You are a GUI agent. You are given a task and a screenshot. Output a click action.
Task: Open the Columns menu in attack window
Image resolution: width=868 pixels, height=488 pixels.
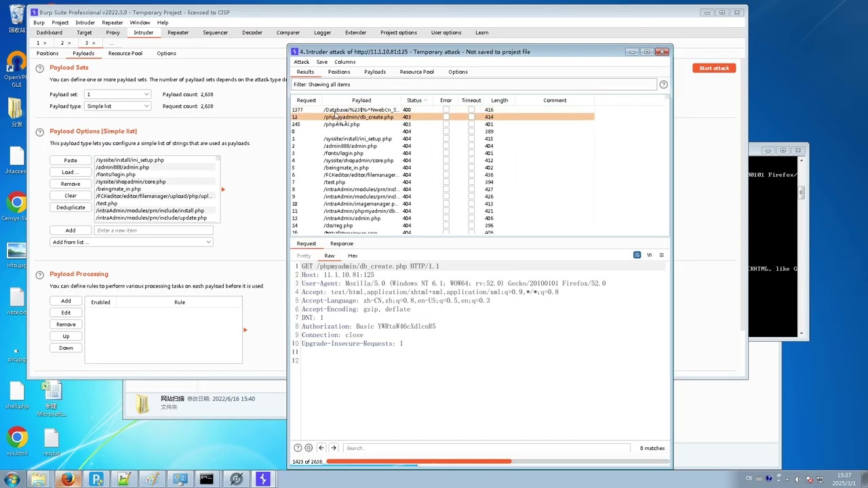tap(344, 62)
